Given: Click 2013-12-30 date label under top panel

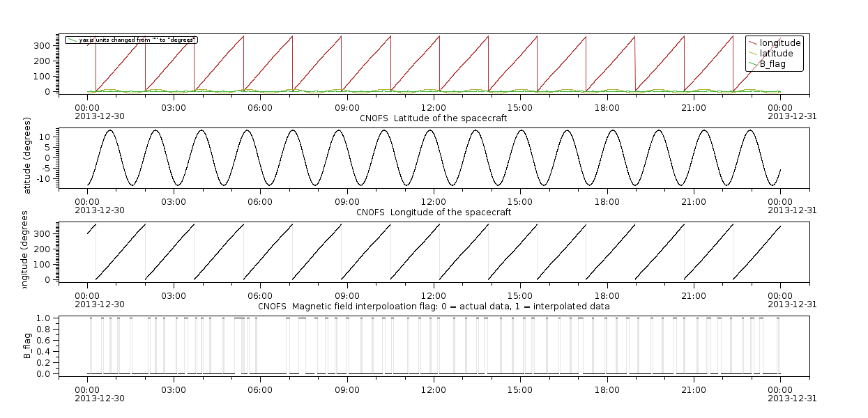Looking at the screenshot, I should point(100,116).
